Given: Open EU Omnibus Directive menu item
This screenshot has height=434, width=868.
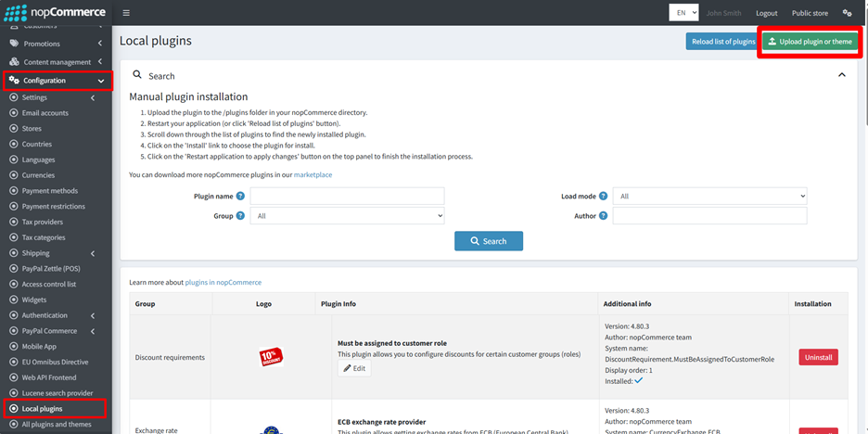Looking at the screenshot, I should [56, 362].
